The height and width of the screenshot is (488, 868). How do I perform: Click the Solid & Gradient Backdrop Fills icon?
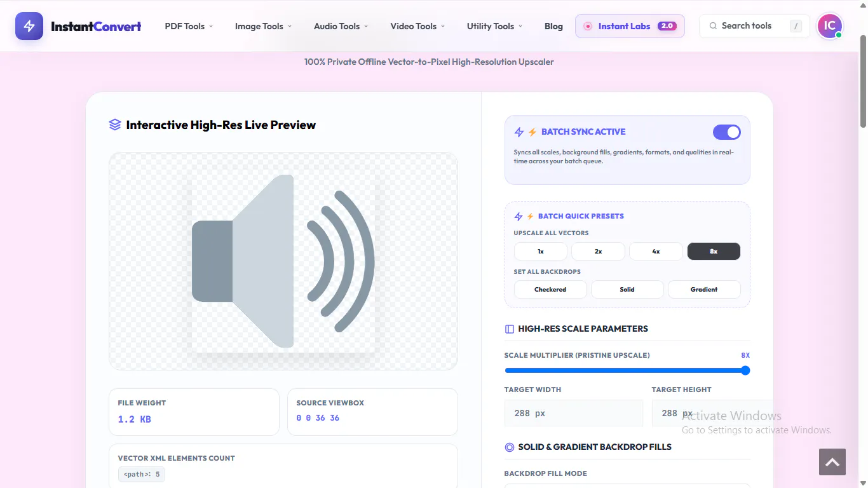click(x=509, y=447)
